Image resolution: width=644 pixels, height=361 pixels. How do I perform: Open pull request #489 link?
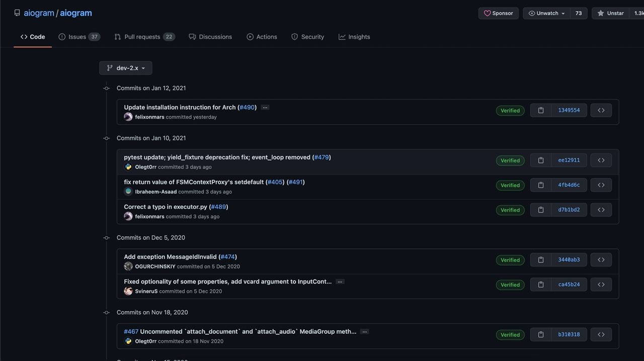pos(218,207)
